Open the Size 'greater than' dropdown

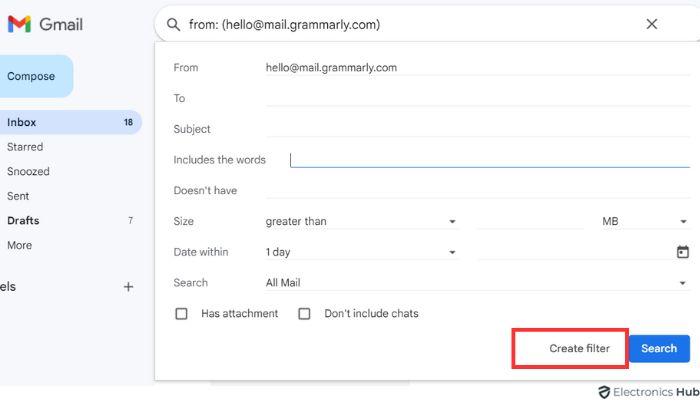click(x=361, y=221)
